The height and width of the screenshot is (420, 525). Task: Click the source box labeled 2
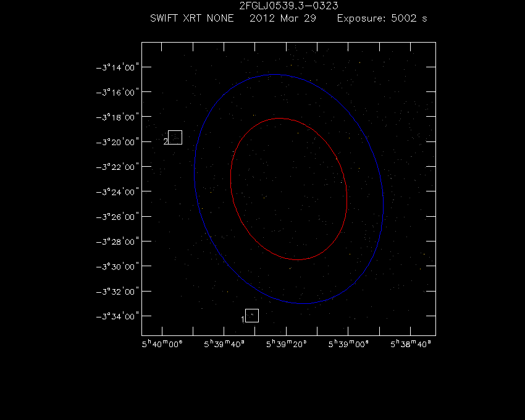click(175, 137)
